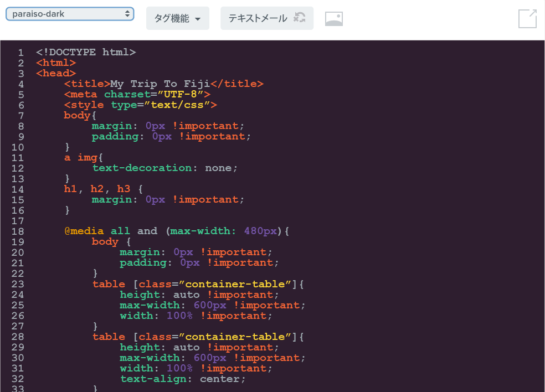This screenshot has width=545, height=392.
Task: Click the open-in-new-window icon at top right
Action: 527,18
